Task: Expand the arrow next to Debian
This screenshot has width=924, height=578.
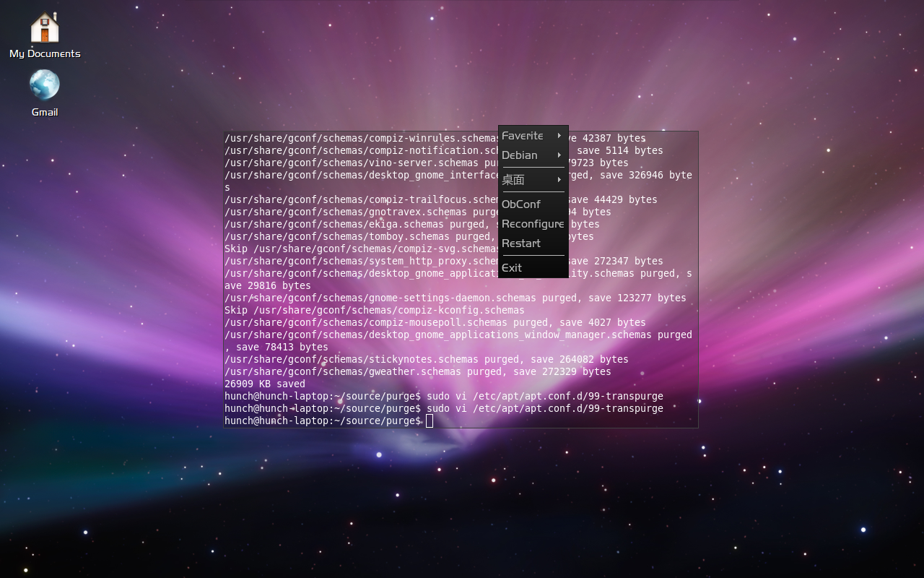Action: point(559,155)
